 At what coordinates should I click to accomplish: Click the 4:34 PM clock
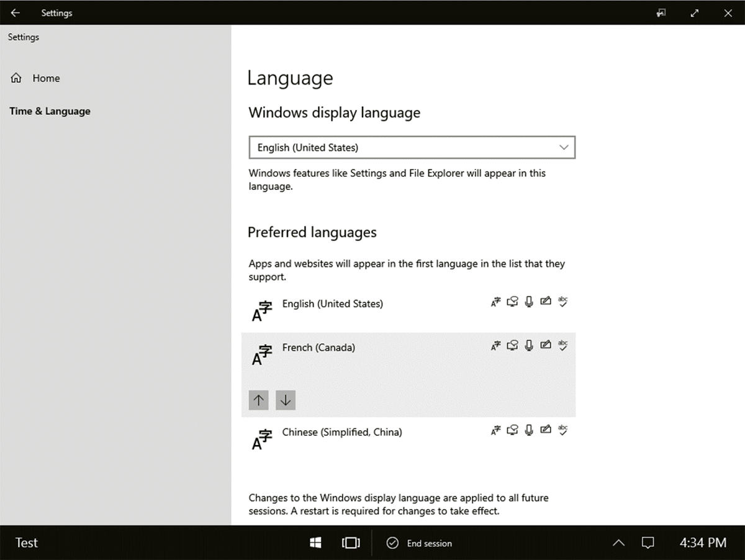coord(703,543)
